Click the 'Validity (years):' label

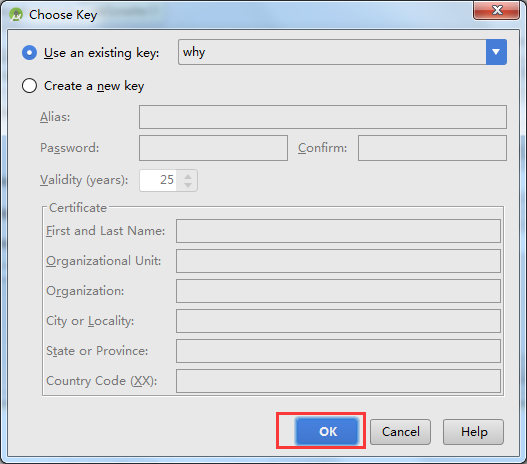(x=84, y=180)
